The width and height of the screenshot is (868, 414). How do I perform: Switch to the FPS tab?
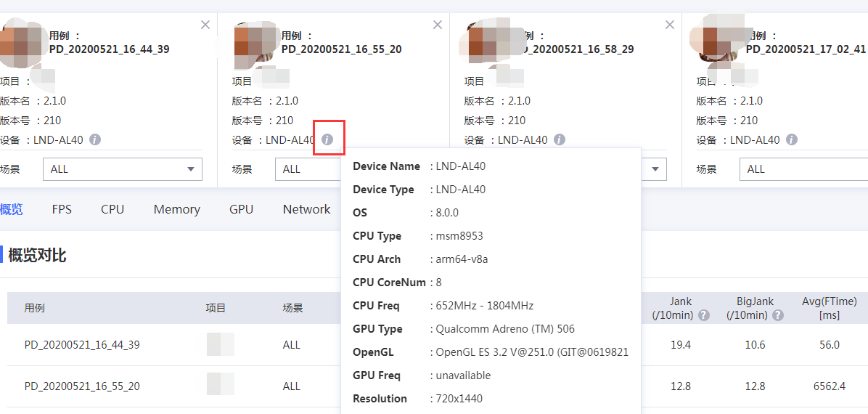click(62, 209)
